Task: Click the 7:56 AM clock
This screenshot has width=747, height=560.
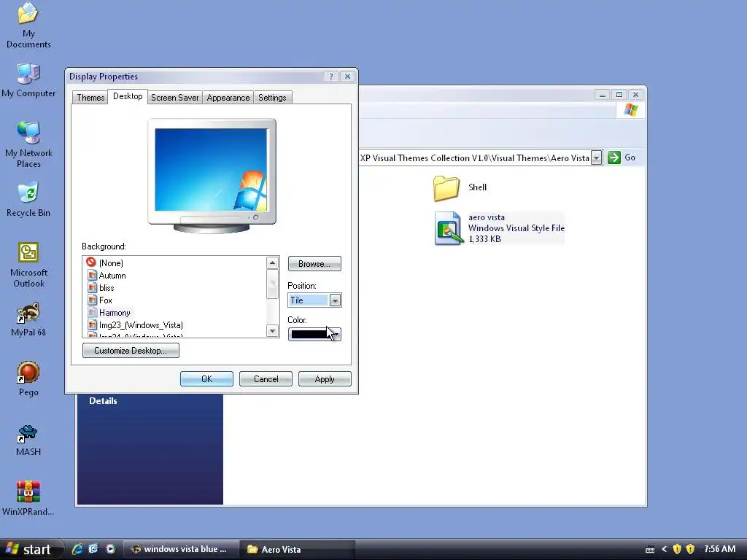Action: coord(720,549)
